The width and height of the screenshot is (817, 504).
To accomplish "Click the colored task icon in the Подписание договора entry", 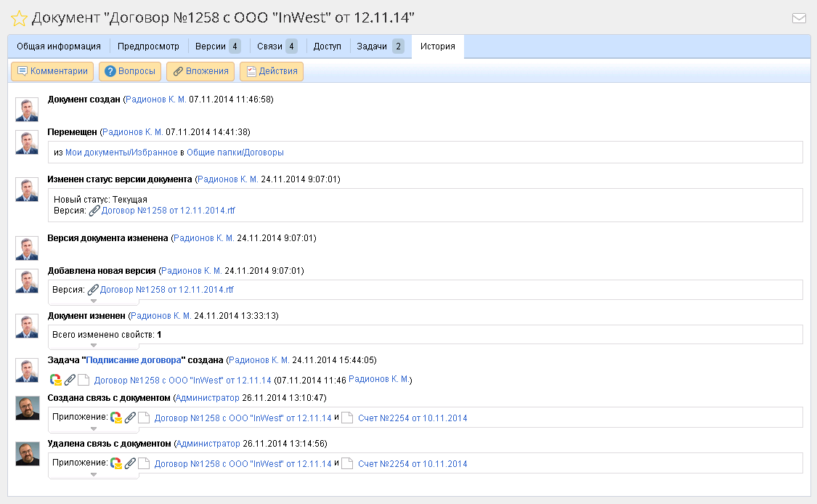I will click(x=55, y=380).
